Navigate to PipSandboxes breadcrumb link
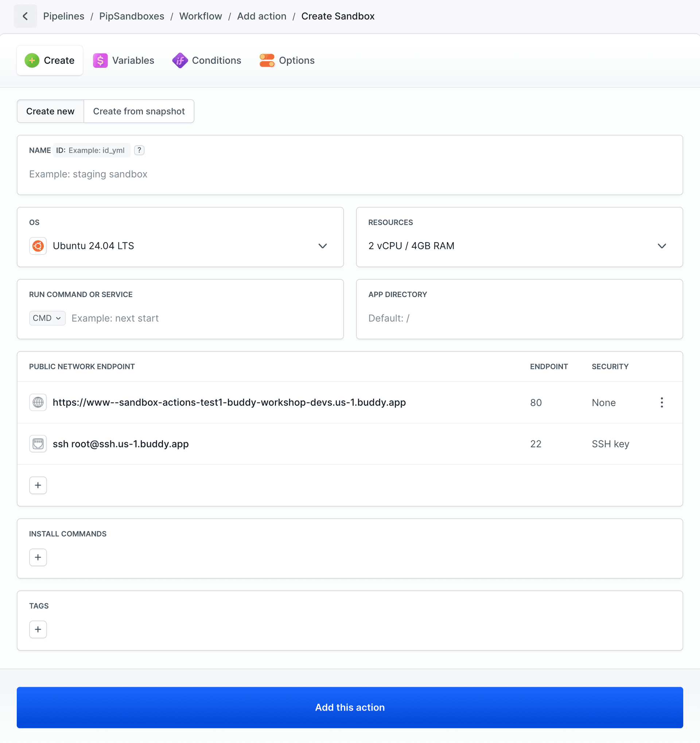 [x=132, y=16]
